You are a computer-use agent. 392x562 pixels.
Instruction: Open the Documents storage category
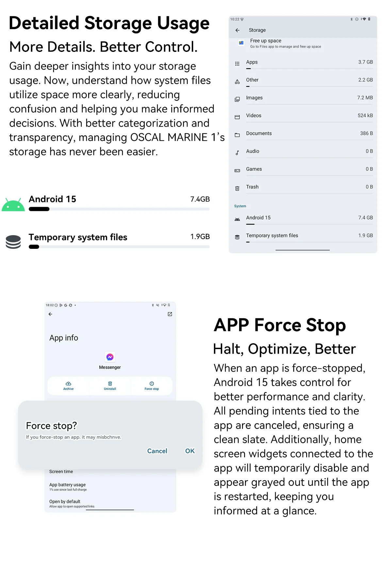pyautogui.click(x=259, y=133)
